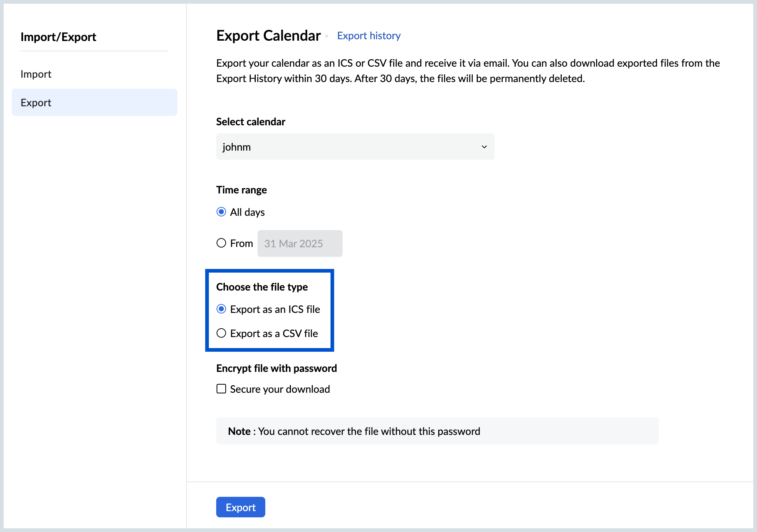The width and height of the screenshot is (757, 532).
Task: Click the 31 Mar 2025 date field
Action: coord(300,243)
